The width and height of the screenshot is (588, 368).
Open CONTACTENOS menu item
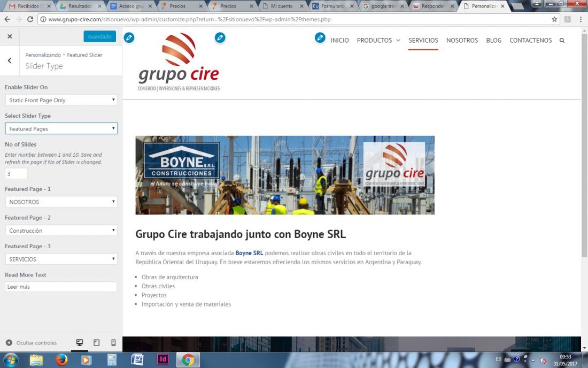tap(531, 41)
